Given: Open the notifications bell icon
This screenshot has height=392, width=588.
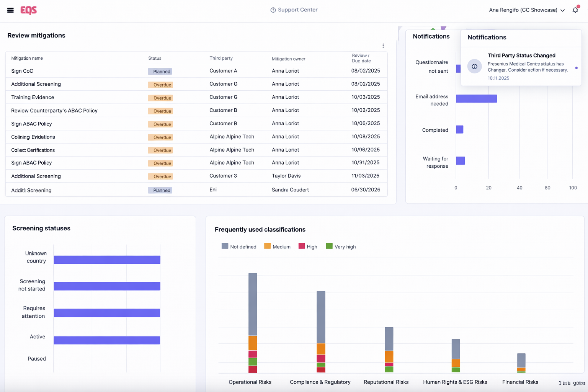Looking at the screenshot, I should coord(575,10).
